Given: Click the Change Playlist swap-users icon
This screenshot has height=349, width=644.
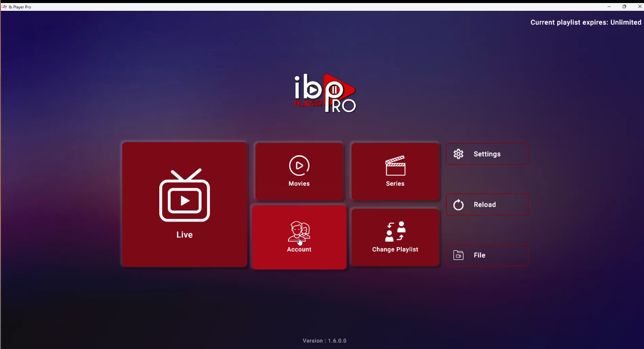Looking at the screenshot, I should point(395,232).
